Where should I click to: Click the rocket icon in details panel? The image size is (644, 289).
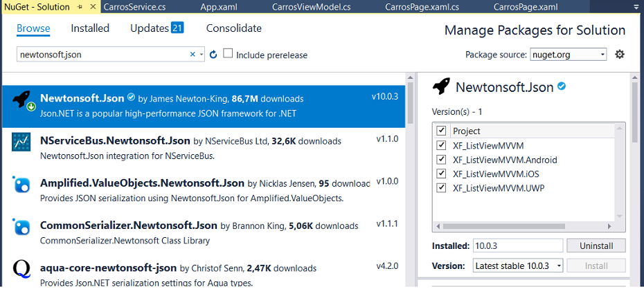coord(442,87)
